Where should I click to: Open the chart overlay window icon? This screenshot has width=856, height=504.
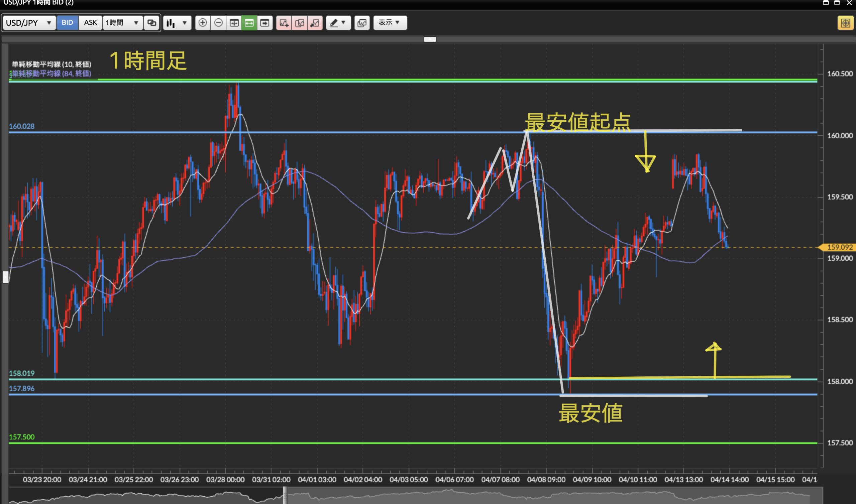tap(362, 23)
